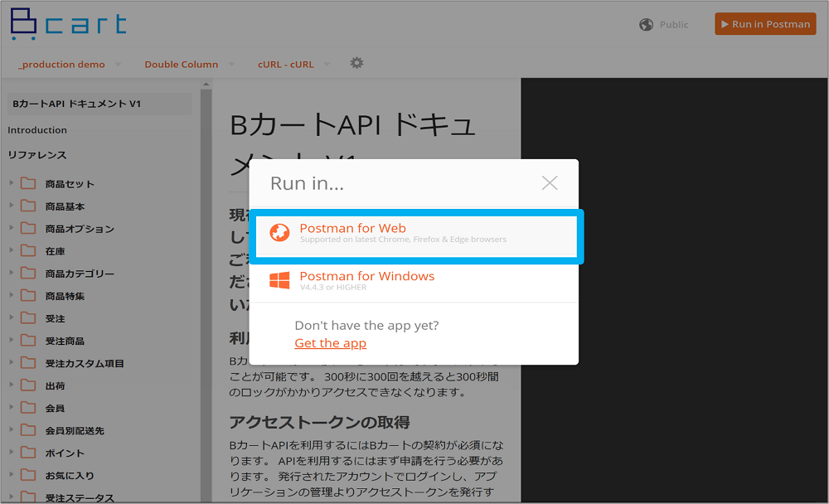Click the Windows logo icon in dialog
The image size is (829, 504).
(279, 280)
